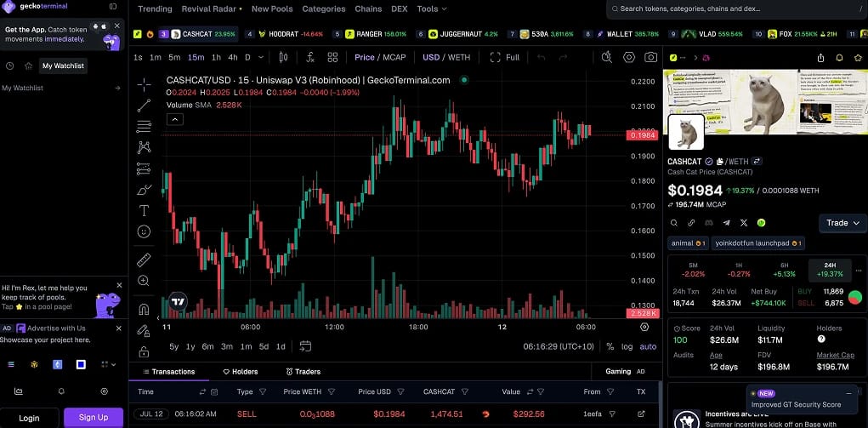
Task: Swap CASHCAT/WETH pair order icon
Action: point(757,162)
